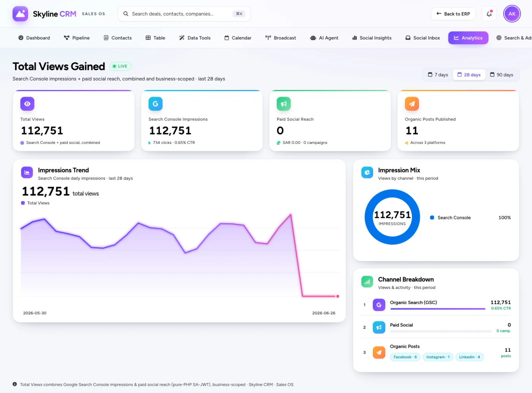
Task: Click the Organic Search progress bar
Action: pos(438,309)
